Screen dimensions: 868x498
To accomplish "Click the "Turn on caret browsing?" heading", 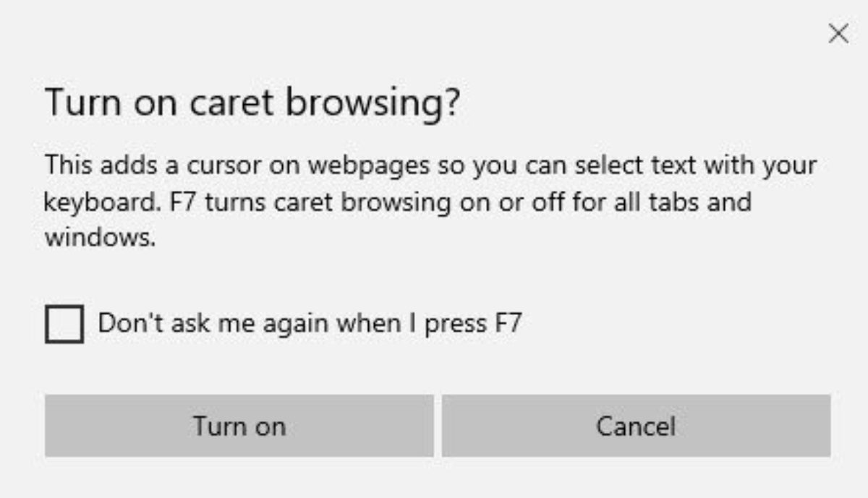I will (252, 103).
